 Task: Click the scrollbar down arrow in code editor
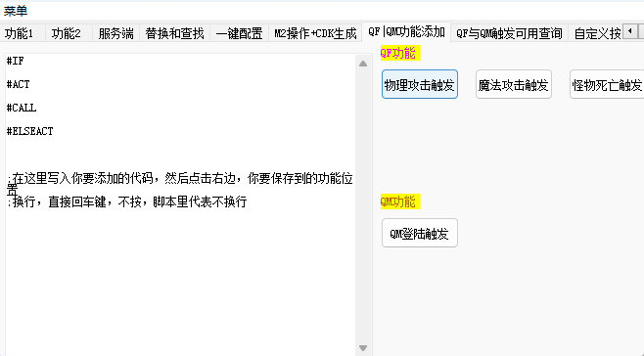[x=363, y=348]
